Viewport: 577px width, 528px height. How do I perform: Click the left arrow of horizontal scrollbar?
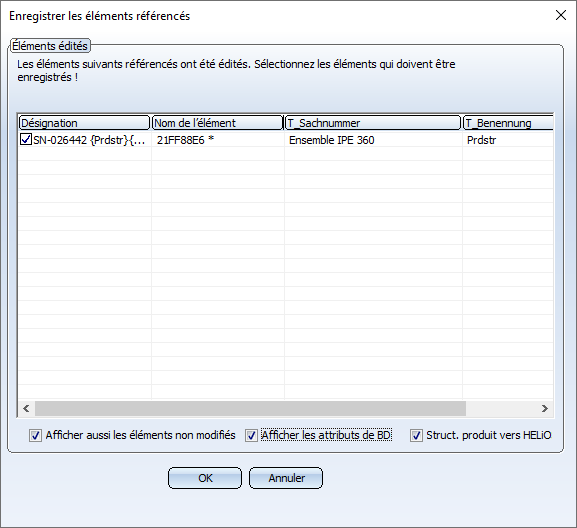point(26,408)
